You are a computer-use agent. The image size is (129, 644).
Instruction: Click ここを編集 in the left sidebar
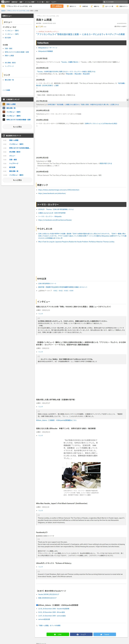coord(6,90)
